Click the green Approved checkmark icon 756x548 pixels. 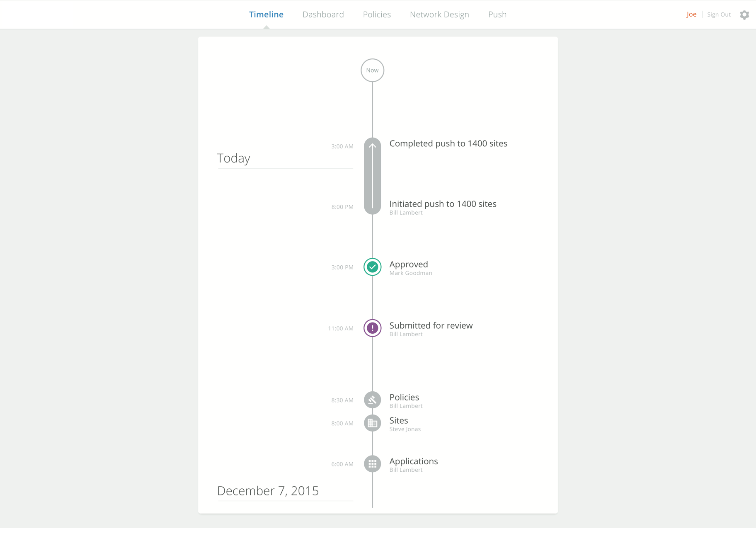[372, 267]
